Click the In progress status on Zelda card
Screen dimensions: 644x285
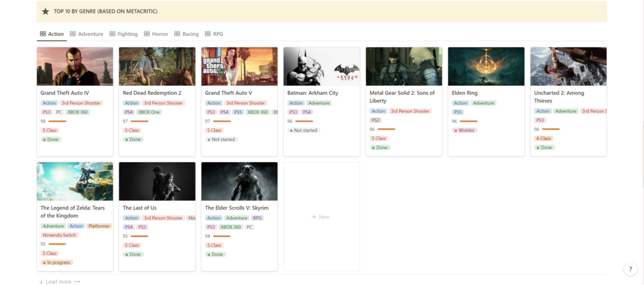tap(56, 263)
